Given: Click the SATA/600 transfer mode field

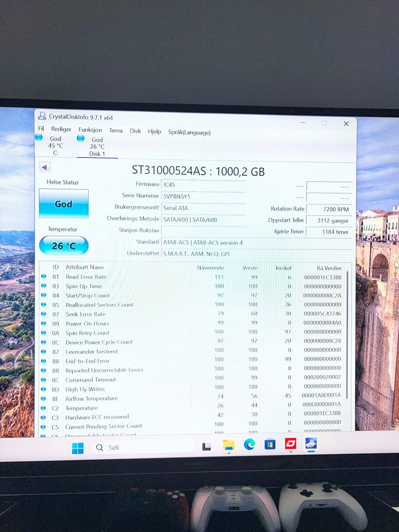Looking at the screenshot, I should coord(203,219).
